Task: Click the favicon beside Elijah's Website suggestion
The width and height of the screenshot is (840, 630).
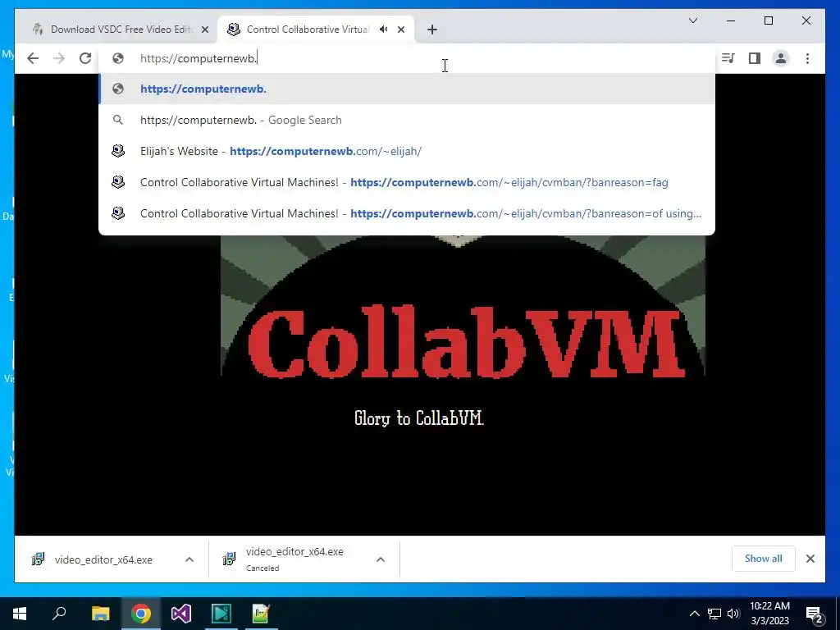Action: pyautogui.click(x=118, y=151)
